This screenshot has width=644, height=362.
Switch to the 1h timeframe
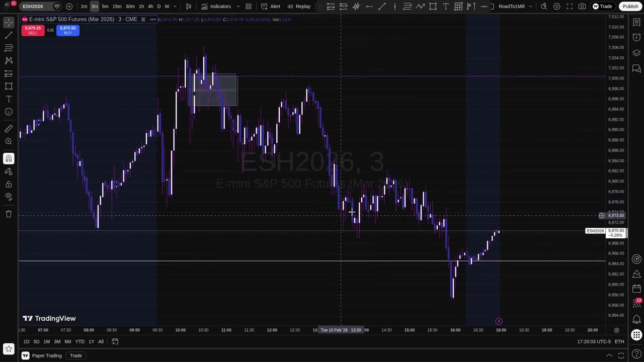141,7
